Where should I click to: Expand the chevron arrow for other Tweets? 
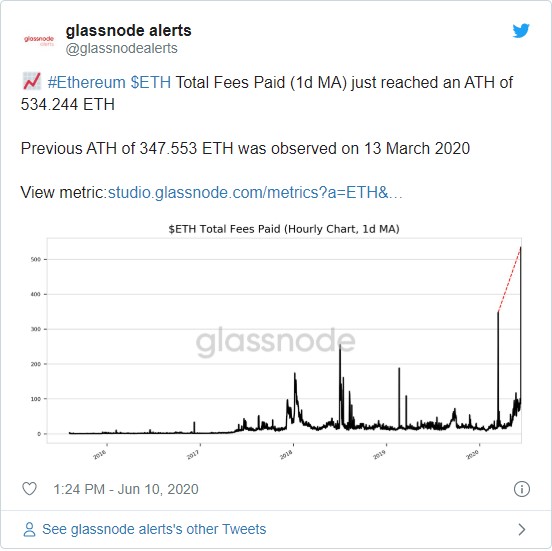[522, 529]
